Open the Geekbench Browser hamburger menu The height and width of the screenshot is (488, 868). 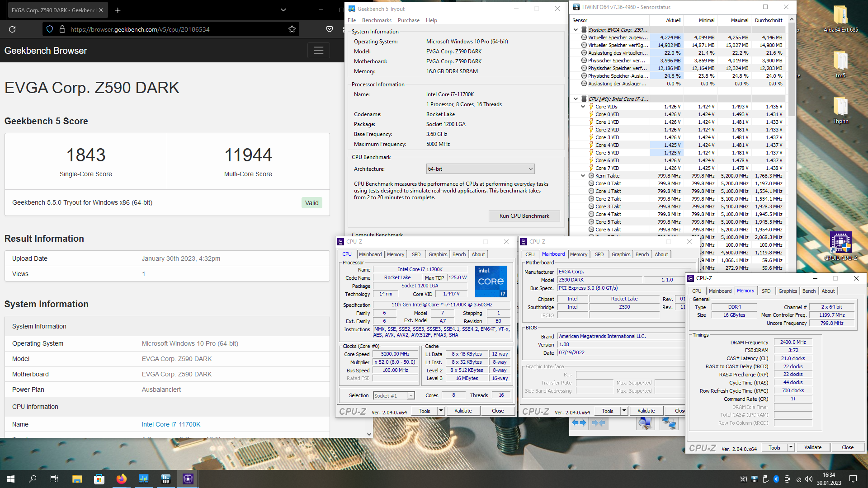point(319,51)
